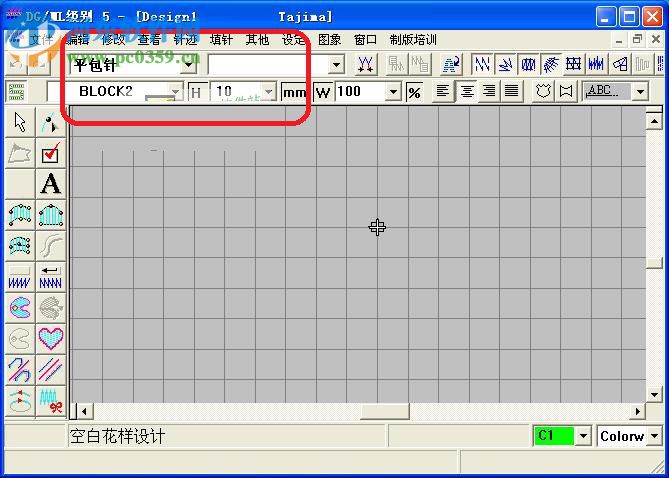Select the curved column tool with red center node

(20, 246)
